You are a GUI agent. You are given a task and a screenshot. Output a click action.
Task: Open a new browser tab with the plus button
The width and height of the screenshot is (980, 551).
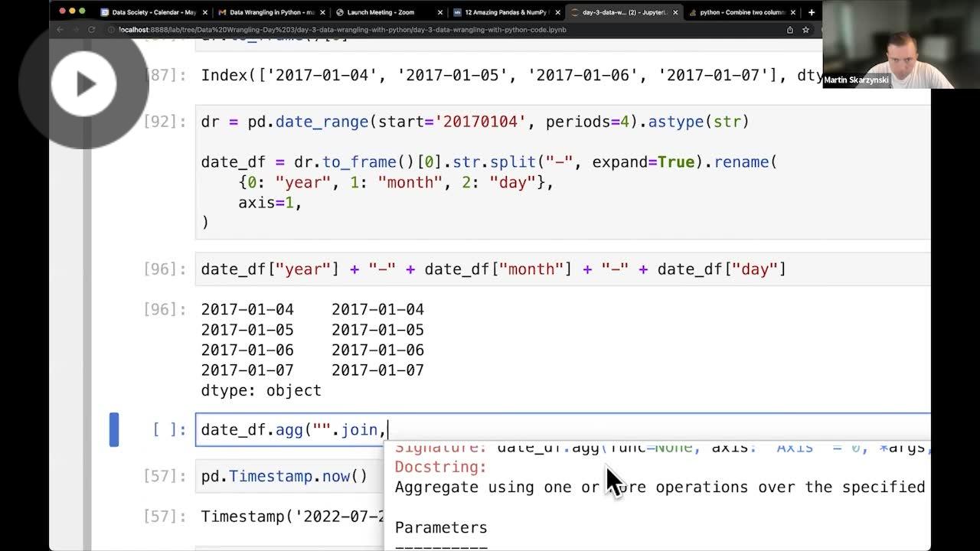coord(812,12)
